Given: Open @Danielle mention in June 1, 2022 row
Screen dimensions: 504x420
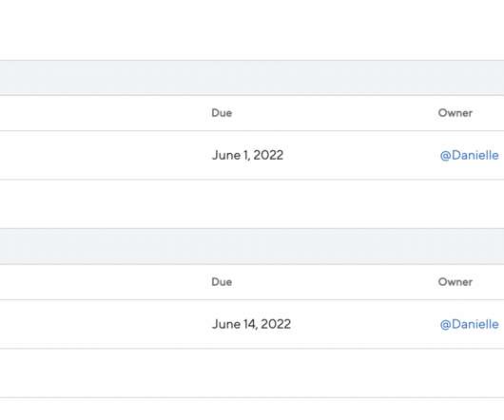Looking at the screenshot, I should [469, 156].
